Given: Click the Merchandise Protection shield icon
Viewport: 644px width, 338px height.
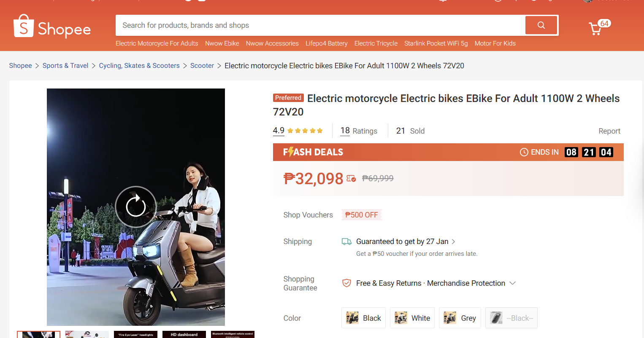Looking at the screenshot, I should [346, 283].
